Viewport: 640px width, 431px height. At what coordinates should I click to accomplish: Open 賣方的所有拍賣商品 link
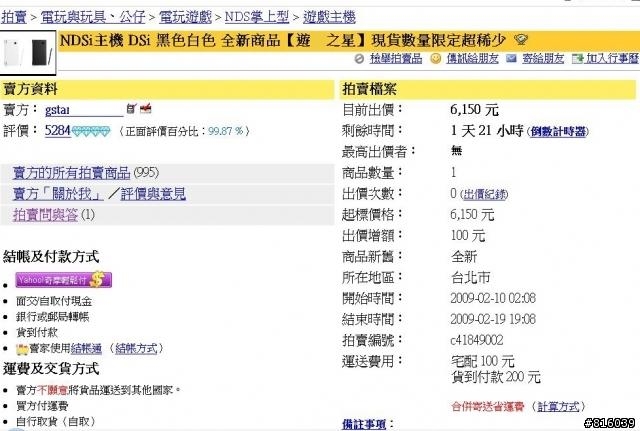click(x=71, y=173)
